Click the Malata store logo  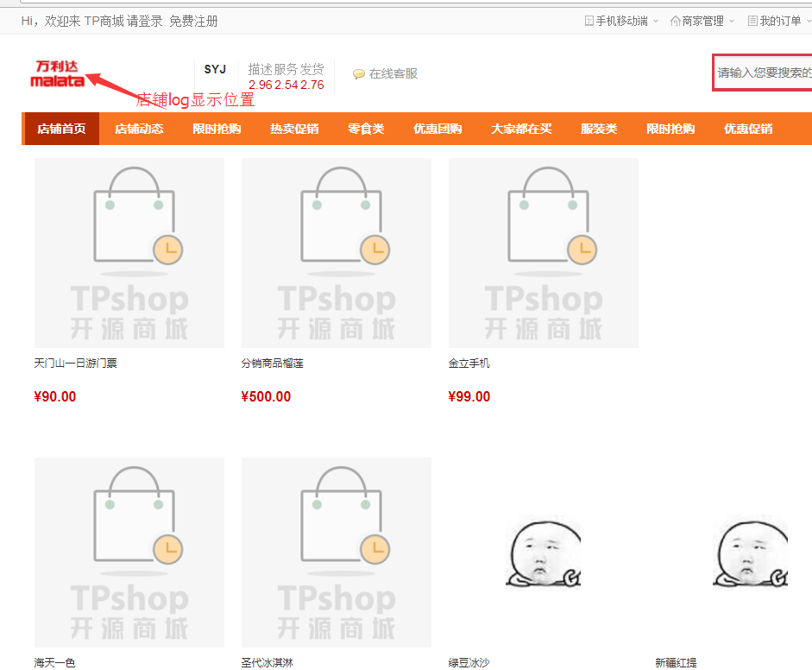click(x=59, y=73)
